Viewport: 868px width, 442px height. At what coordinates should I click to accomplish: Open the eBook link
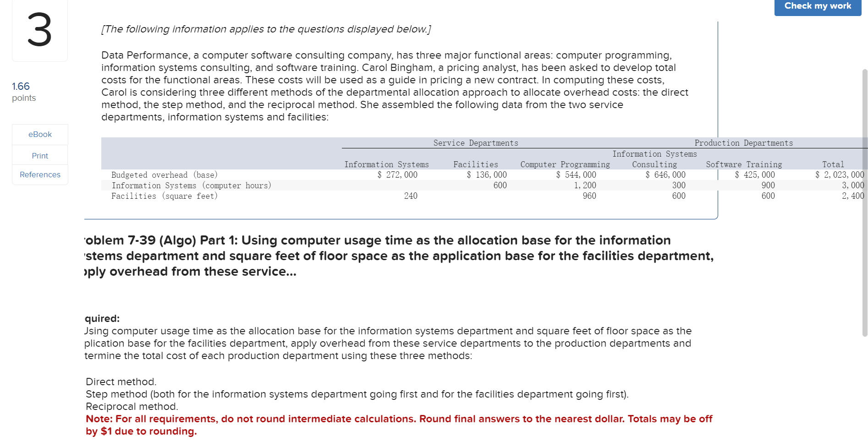40,134
